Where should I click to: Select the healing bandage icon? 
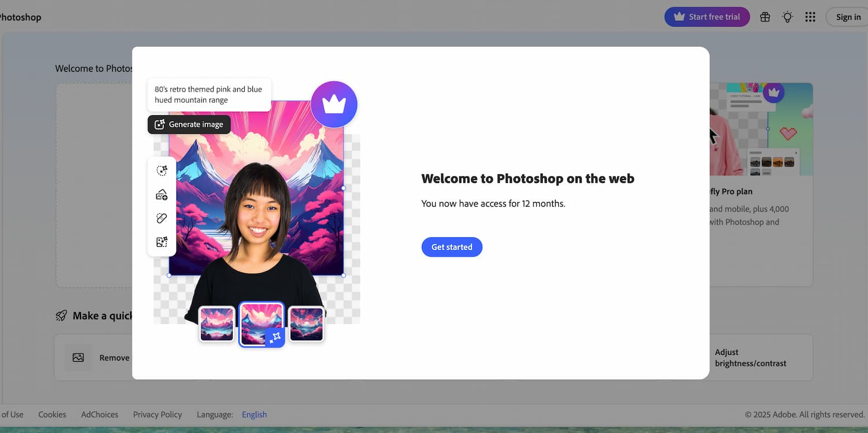162,218
